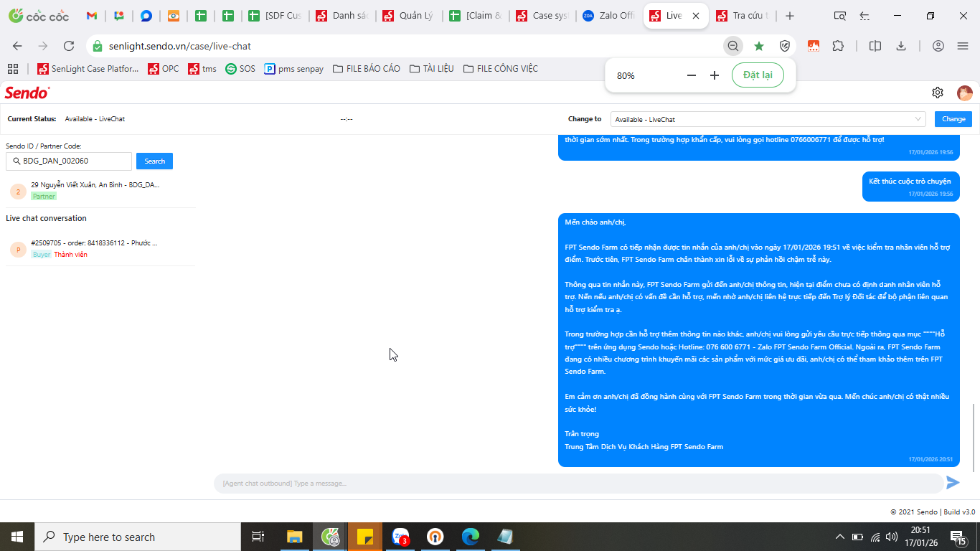Open the TÀI LIỆU bookmark folder
Screen dimensions: 980x551
pyautogui.click(x=431, y=69)
